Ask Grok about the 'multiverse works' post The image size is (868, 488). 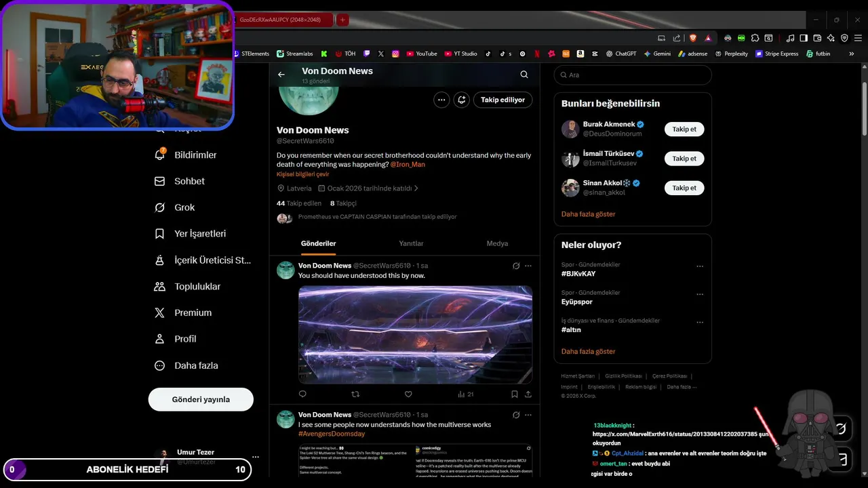pos(516,415)
